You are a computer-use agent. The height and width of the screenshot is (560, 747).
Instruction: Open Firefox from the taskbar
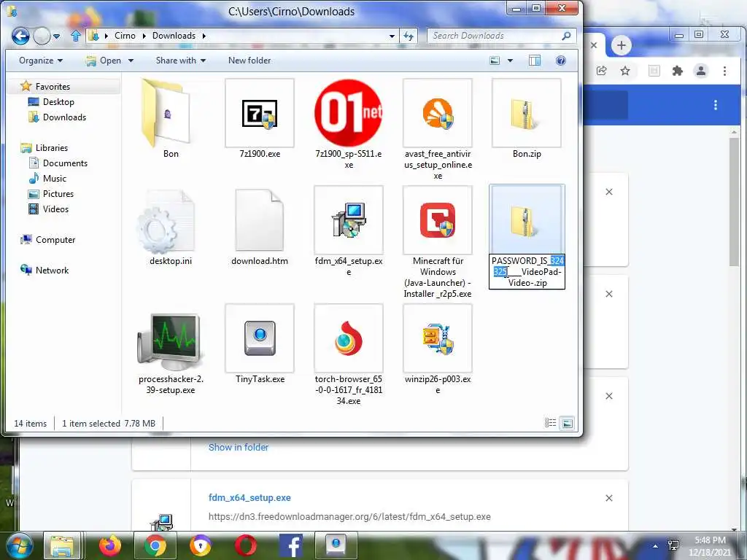[x=110, y=545]
